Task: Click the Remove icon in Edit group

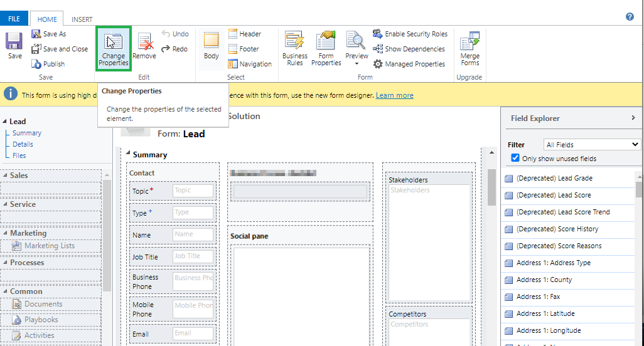Action: click(x=144, y=43)
